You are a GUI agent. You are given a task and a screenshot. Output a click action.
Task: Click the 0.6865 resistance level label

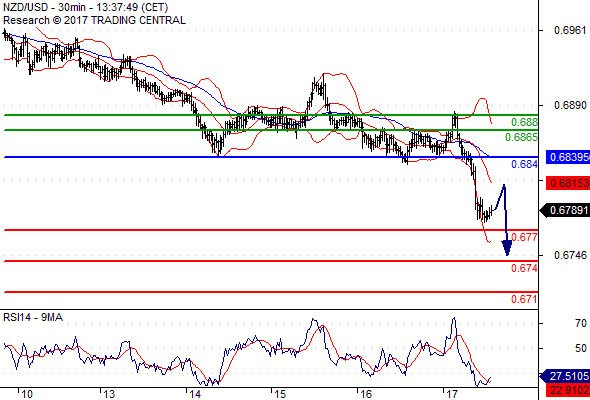click(x=521, y=137)
